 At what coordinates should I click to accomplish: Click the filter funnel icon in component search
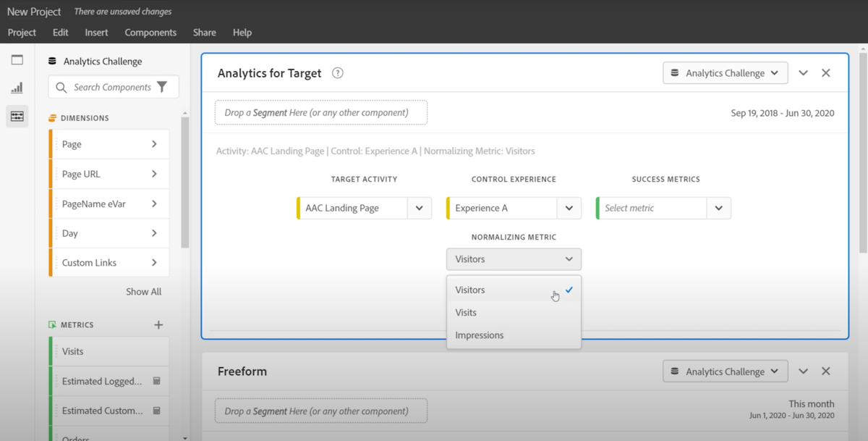[x=162, y=87]
